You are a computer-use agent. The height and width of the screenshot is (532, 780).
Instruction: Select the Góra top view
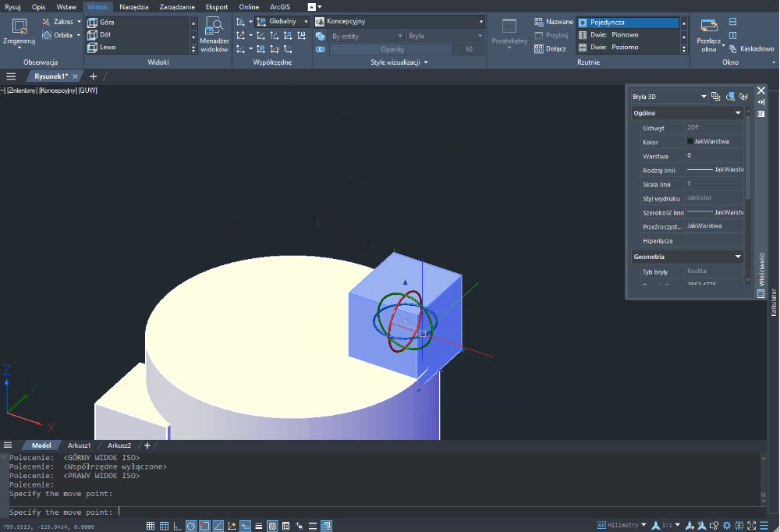click(138, 22)
